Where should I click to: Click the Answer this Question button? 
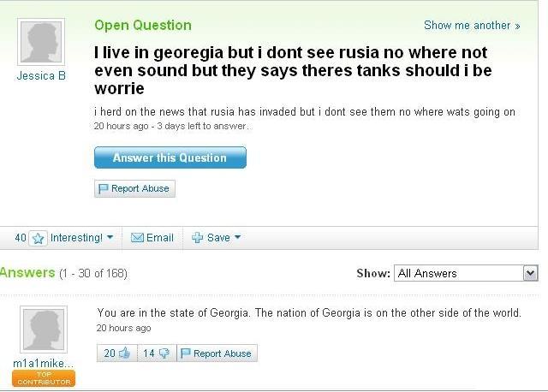tap(170, 157)
